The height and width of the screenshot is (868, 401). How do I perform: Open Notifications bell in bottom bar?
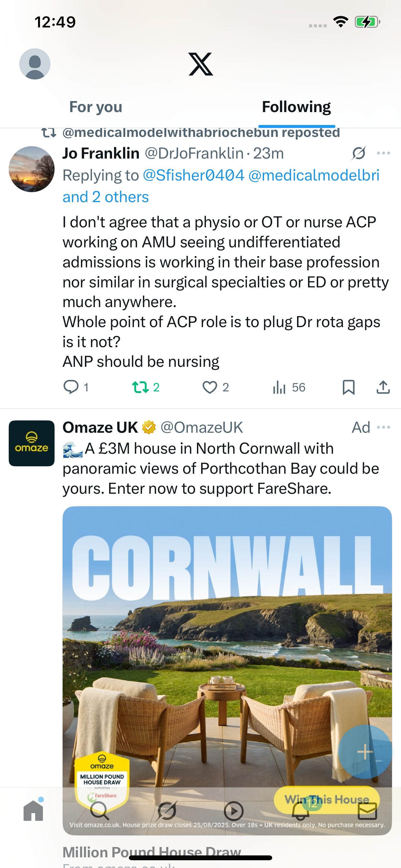tap(301, 811)
